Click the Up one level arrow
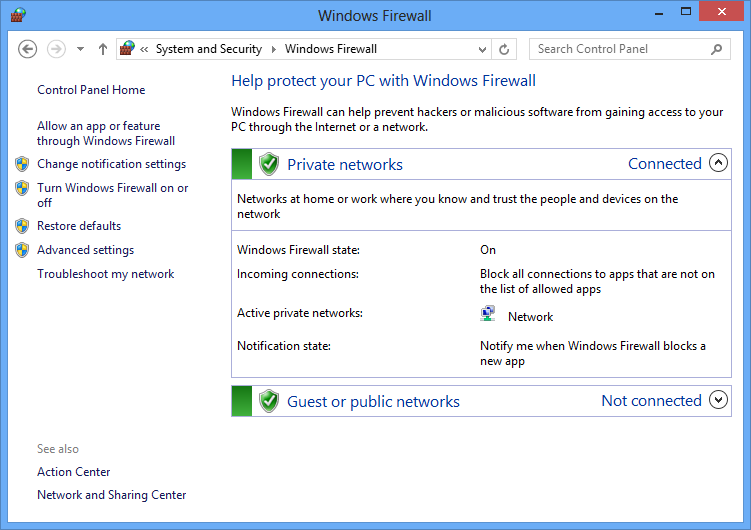Viewport: 751px width, 530px height. pyautogui.click(x=103, y=49)
